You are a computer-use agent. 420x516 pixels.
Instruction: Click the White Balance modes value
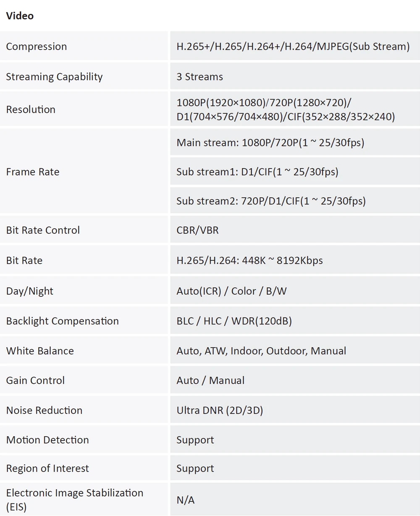click(261, 351)
